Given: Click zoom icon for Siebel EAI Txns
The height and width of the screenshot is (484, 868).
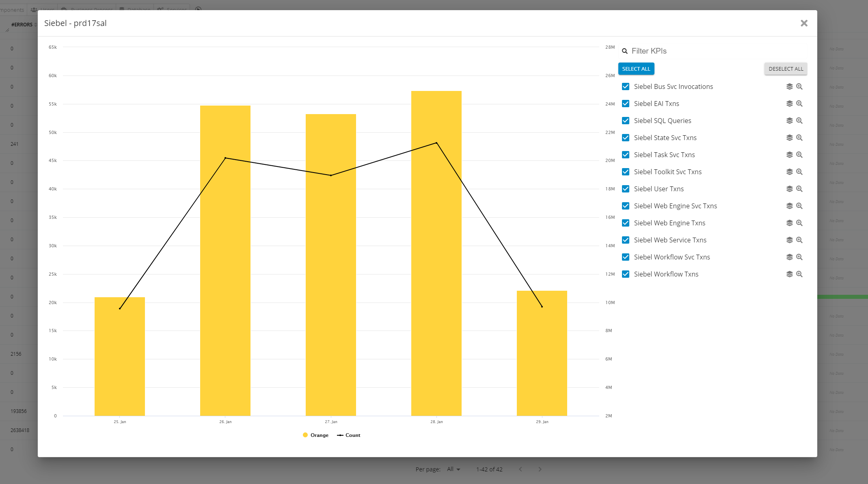Looking at the screenshot, I should pos(799,104).
